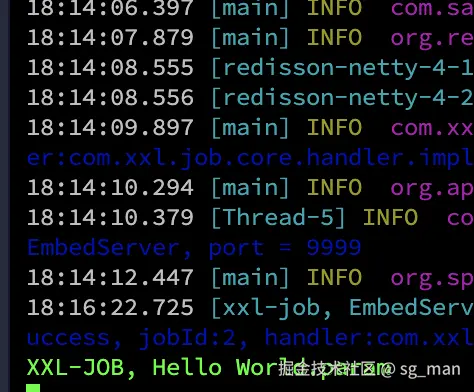This screenshot has width=474, height=392.
Task: Click INFO in the 18:14:06.397 row
Action: point(334,7)
